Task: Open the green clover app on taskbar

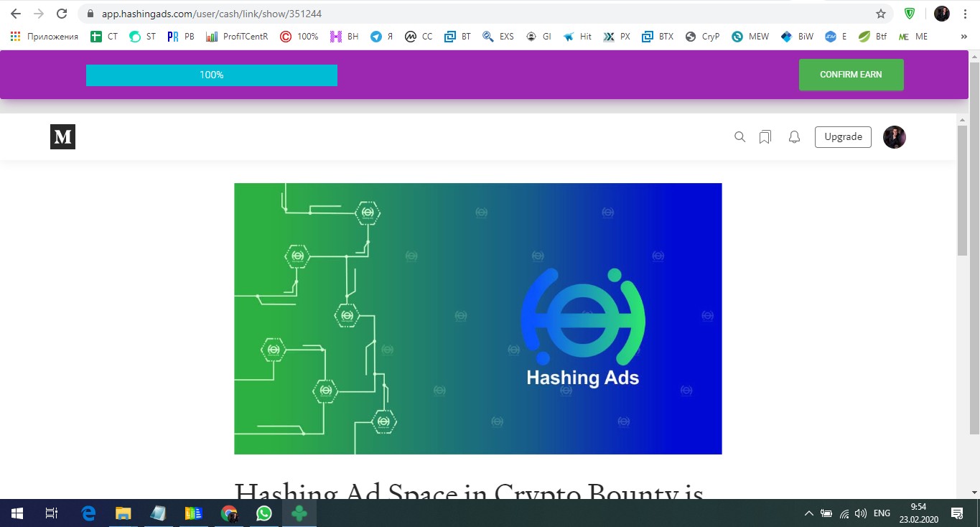Action: (299, 513)
